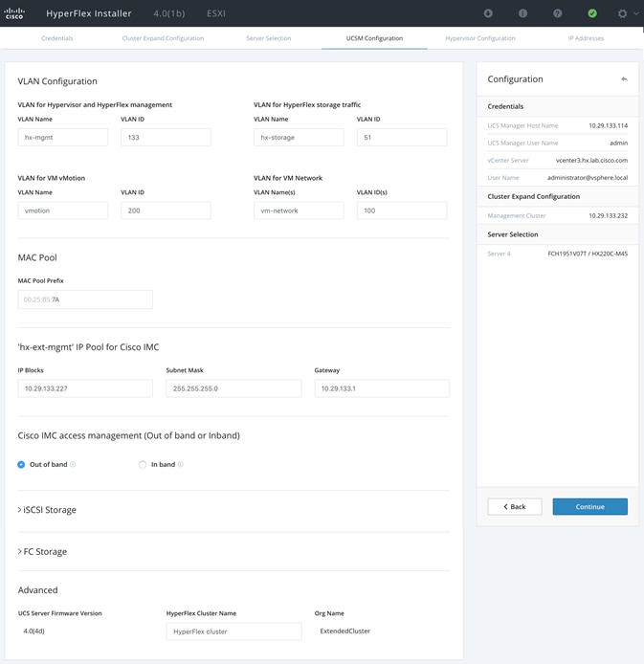This screenshot has height=664, width=644.
Task: Click the vMotion VLAN ID 200 field
Action: pyautogui.click(x=166, y=210)
